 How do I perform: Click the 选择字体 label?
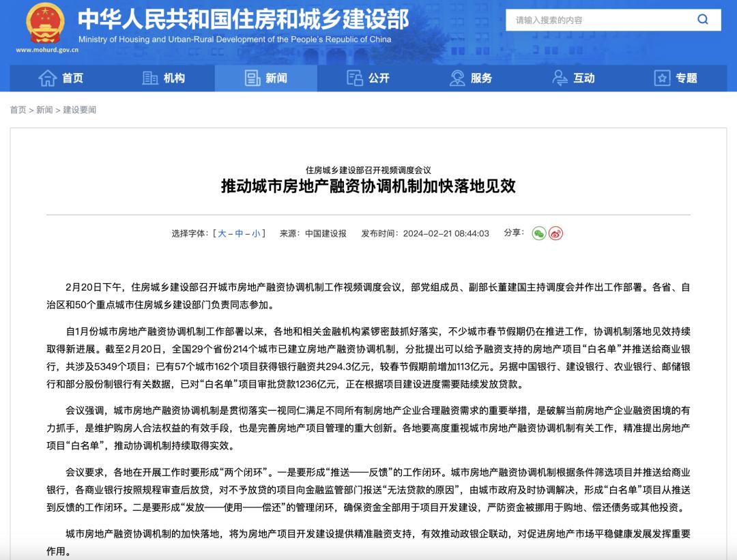click(190, 233)
